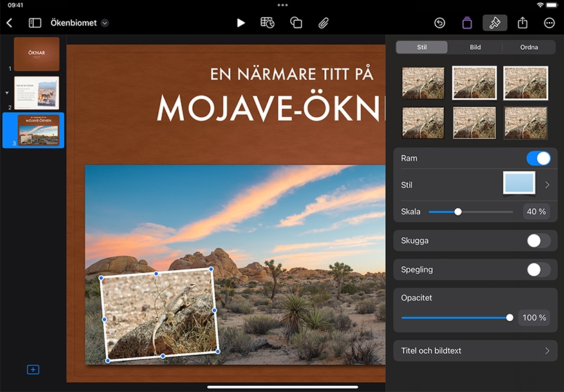Screen dimensions: 564x392
Task: Edit the 100 % opacity value field
Action: 534,317
